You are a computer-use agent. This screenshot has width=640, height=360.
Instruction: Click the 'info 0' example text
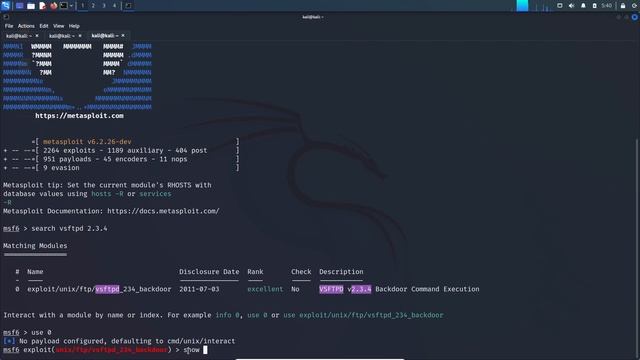227,315
